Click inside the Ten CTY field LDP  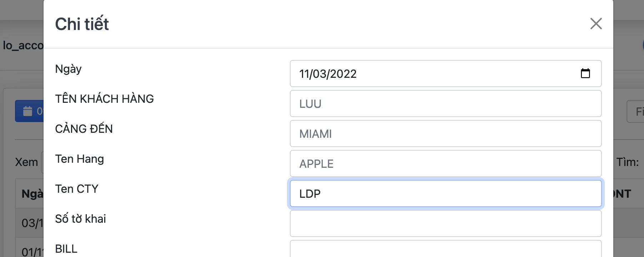click(x=446, y=193)
